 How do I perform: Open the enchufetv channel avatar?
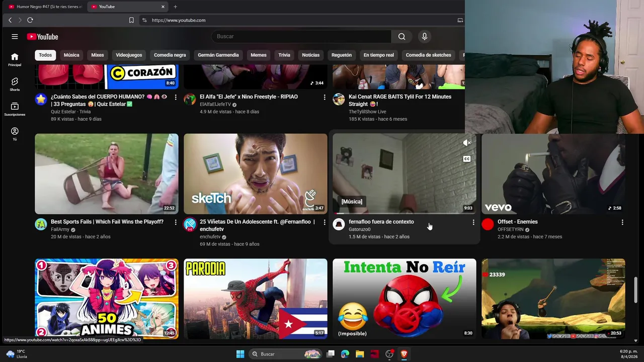(190, 224)
